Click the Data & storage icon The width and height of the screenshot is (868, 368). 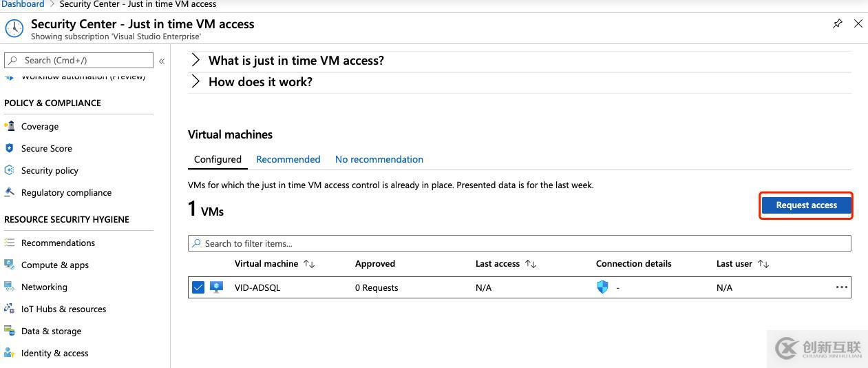tap(10, 331)
